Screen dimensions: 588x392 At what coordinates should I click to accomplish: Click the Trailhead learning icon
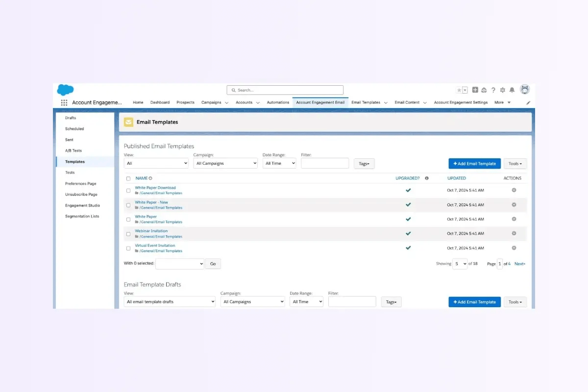point(484,90)
